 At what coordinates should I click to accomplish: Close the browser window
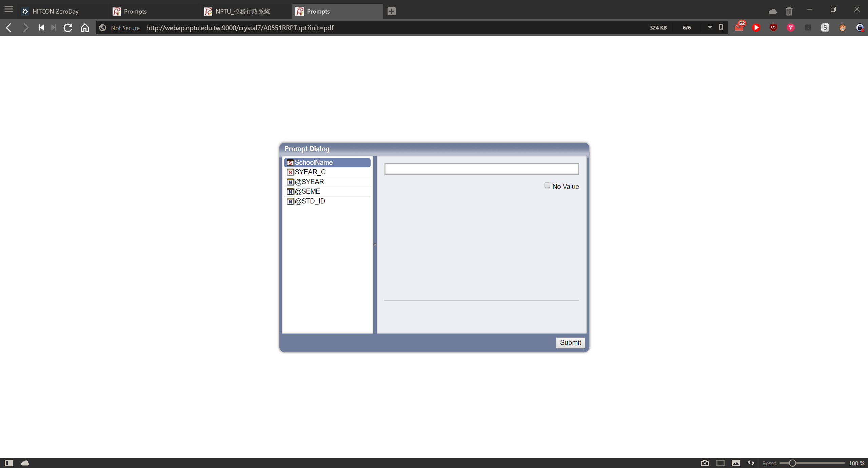[857, 9]
